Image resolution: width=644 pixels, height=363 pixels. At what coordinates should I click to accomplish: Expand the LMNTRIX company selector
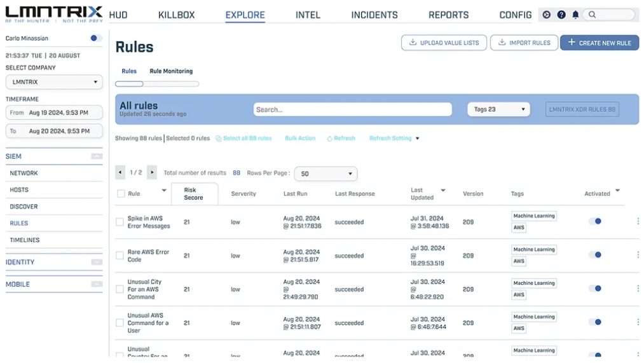54,82
